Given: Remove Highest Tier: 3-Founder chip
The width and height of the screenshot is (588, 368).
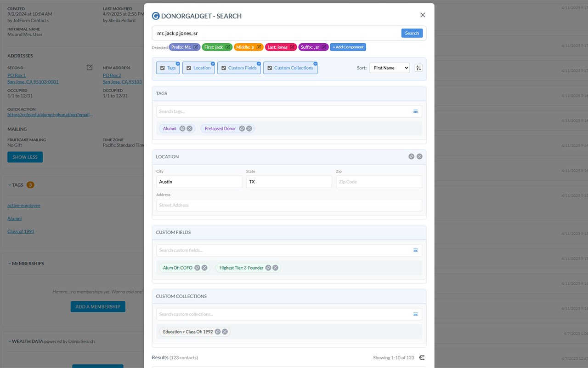Looking at the screenshot, I should click(x=276, y=268).
